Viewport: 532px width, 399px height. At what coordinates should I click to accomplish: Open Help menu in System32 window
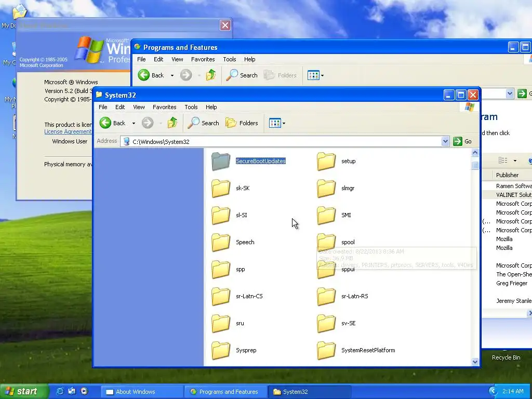[x=211, y=107]
